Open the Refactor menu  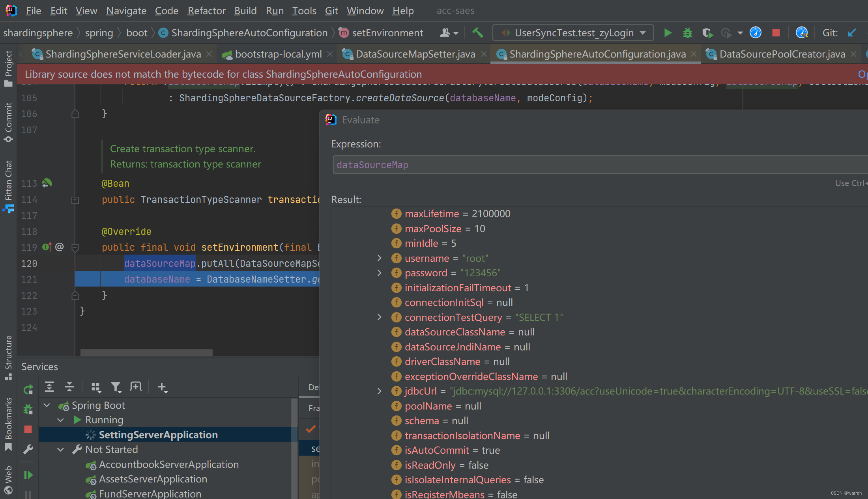206,11
